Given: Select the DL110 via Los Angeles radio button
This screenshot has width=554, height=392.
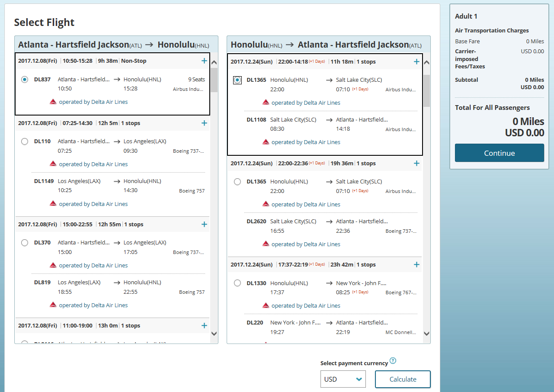Looking at the screenshot, I should [25, 141].
